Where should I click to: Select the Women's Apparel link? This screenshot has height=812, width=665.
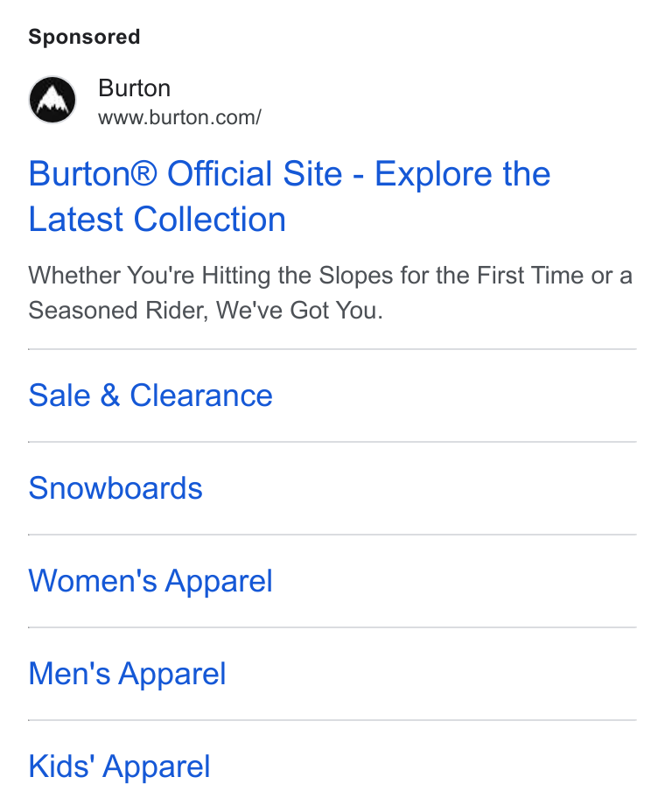click(150, 582)
